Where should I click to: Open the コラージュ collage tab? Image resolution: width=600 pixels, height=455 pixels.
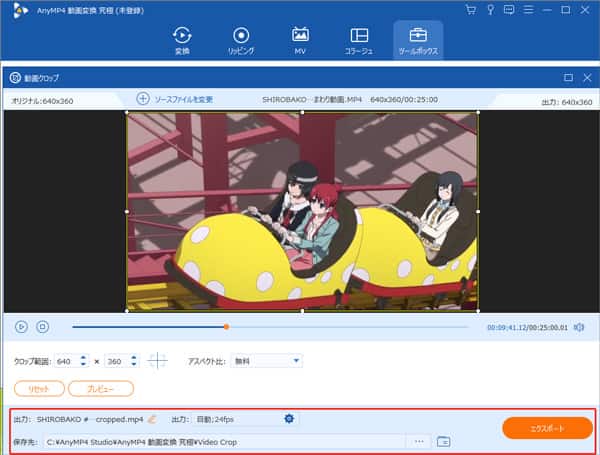[359, 40]
